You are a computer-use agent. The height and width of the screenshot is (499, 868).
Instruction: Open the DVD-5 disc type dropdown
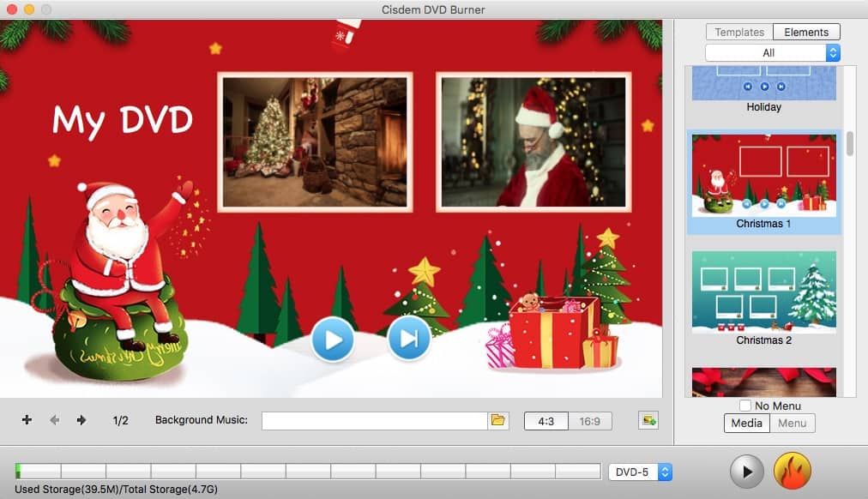(640, 472)
